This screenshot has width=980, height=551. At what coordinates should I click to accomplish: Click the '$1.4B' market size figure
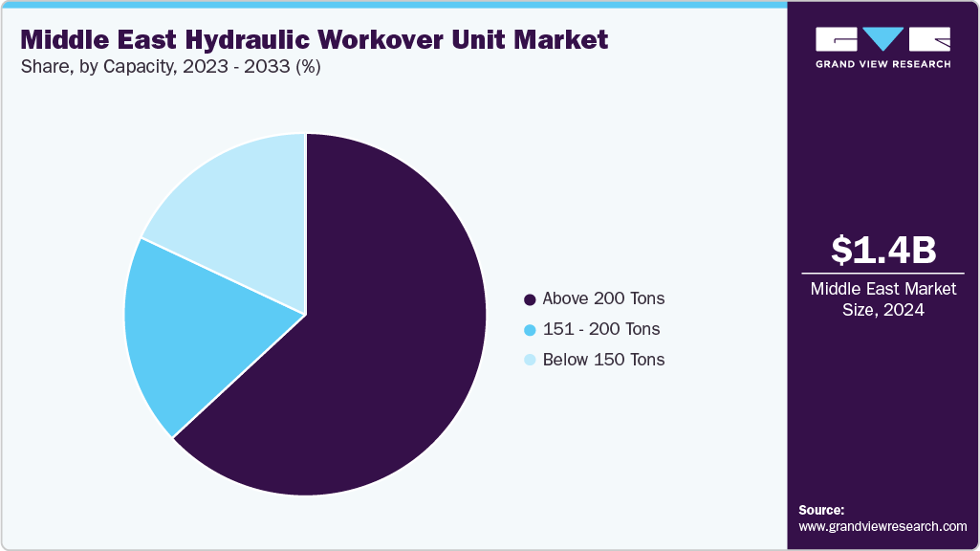pyautogui.click(x=882, y=252)
